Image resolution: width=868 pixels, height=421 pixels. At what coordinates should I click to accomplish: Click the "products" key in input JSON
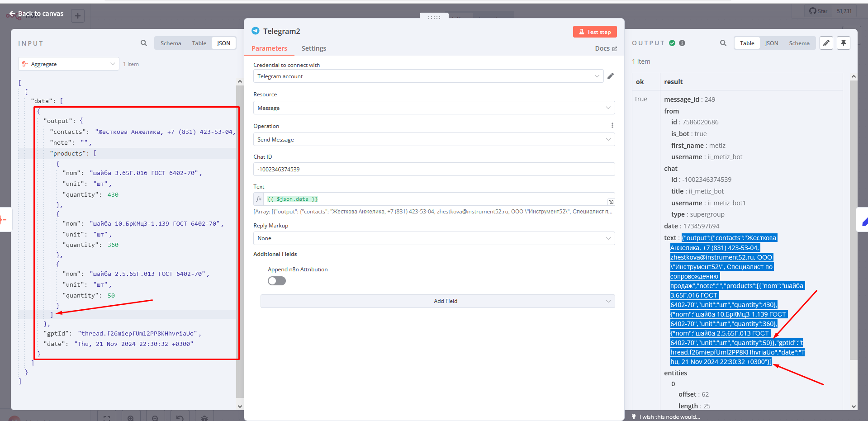pyautogui.click(x=68, y=153)
